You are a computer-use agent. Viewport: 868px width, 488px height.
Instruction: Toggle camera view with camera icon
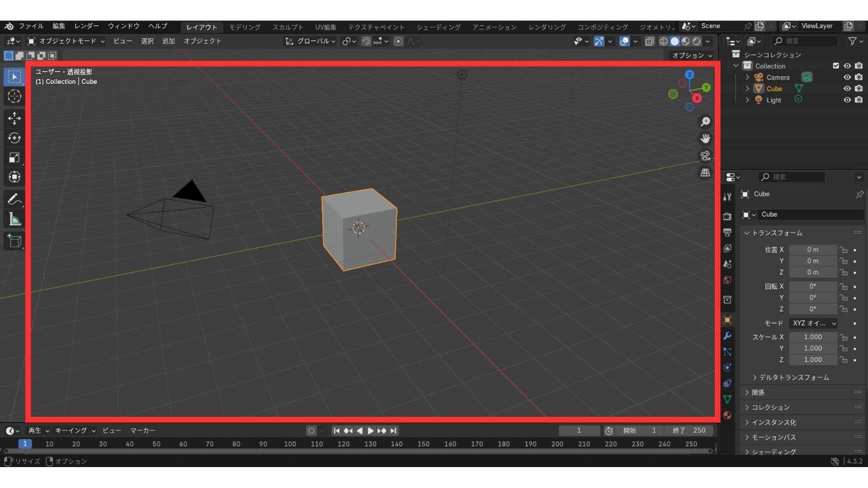(705, 156)
